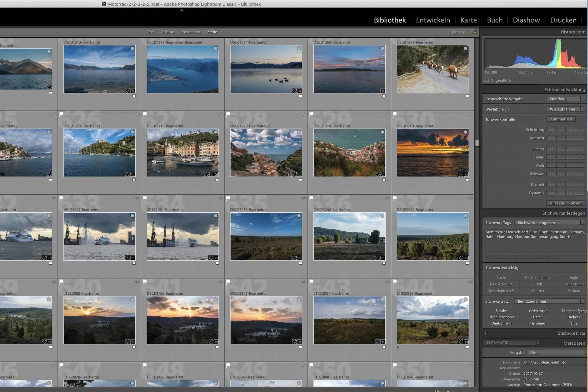This screenshot has width=588, height=392.
Task: Click the keyword tag badge on DSC01312 thumbnail
Action: [x=128, y=91]
